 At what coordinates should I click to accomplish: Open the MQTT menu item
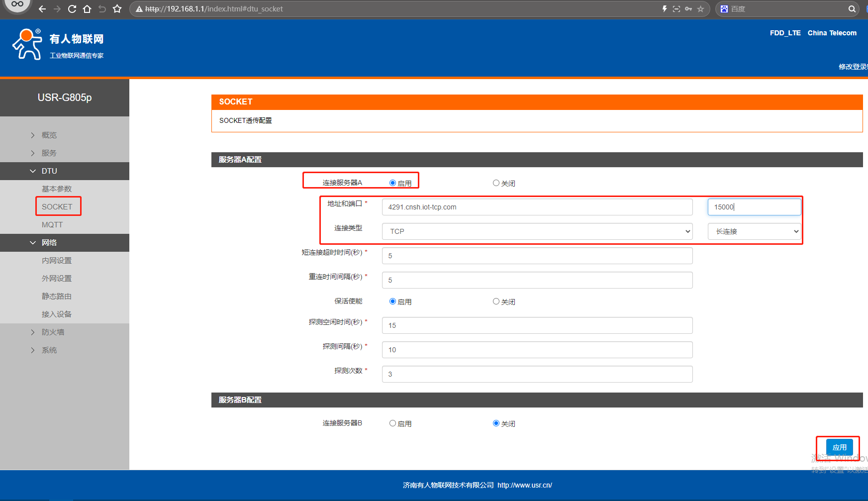click(52, 225)
